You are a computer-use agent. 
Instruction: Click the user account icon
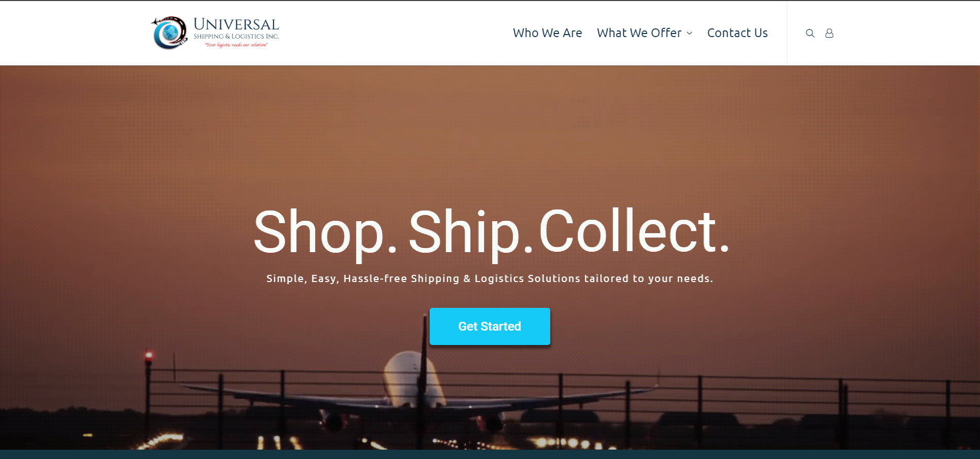(x=829, y=33)
